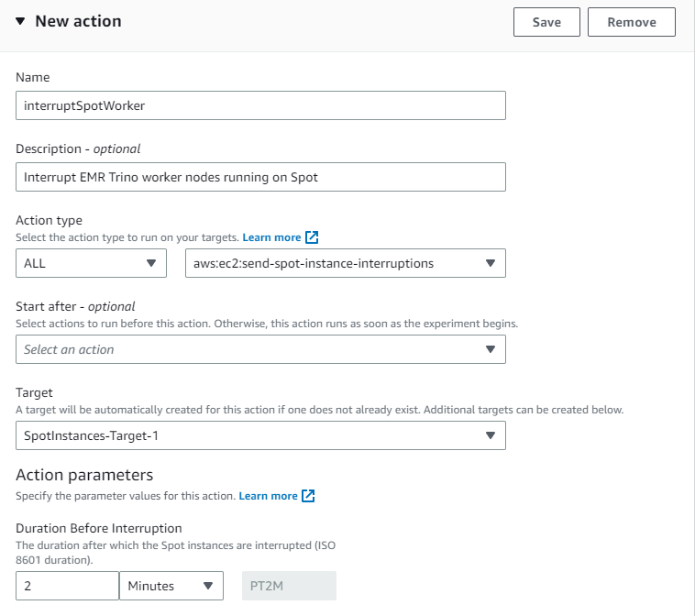The image size is (695, 616).
Task: Click external link icon beside Action type
Action: click(x=312, y=237)
